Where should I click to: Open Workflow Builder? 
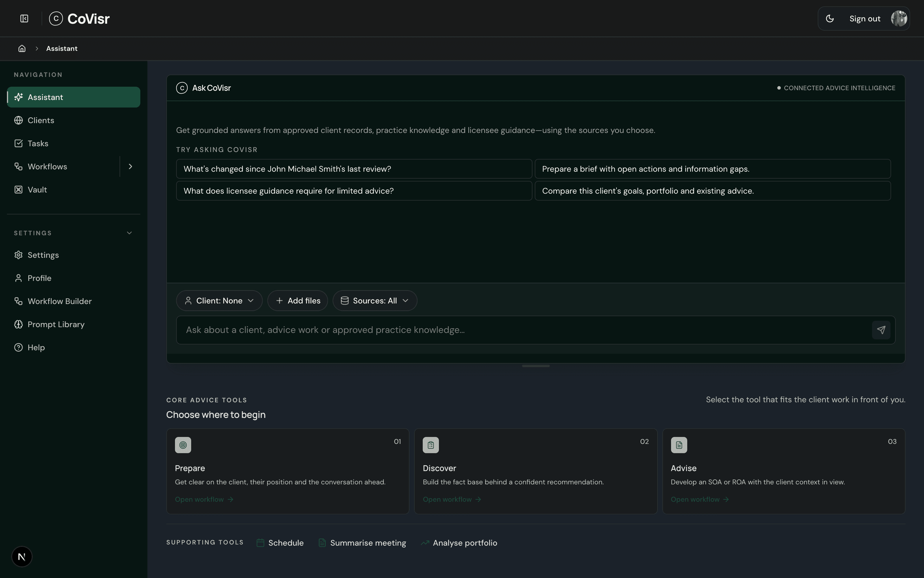74,301
